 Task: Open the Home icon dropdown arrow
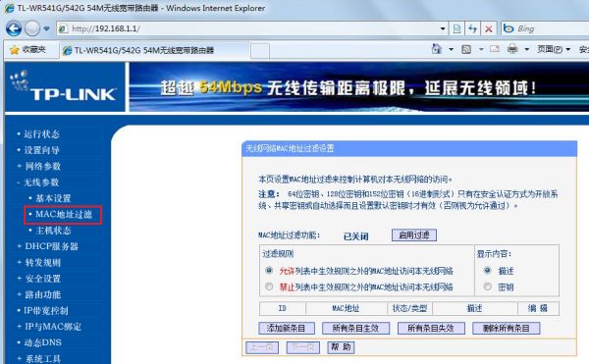point(452,49)
